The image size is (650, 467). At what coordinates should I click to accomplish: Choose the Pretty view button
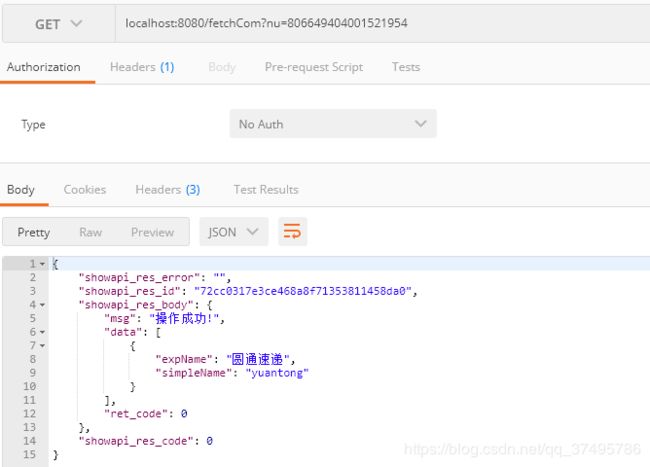coord(34,232)
